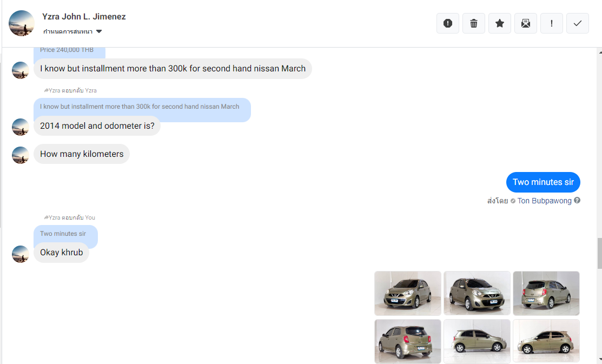The width and height of the screenshot is (602, 364).
Task: Delete conversation with the trash icon
Action: 474,23
